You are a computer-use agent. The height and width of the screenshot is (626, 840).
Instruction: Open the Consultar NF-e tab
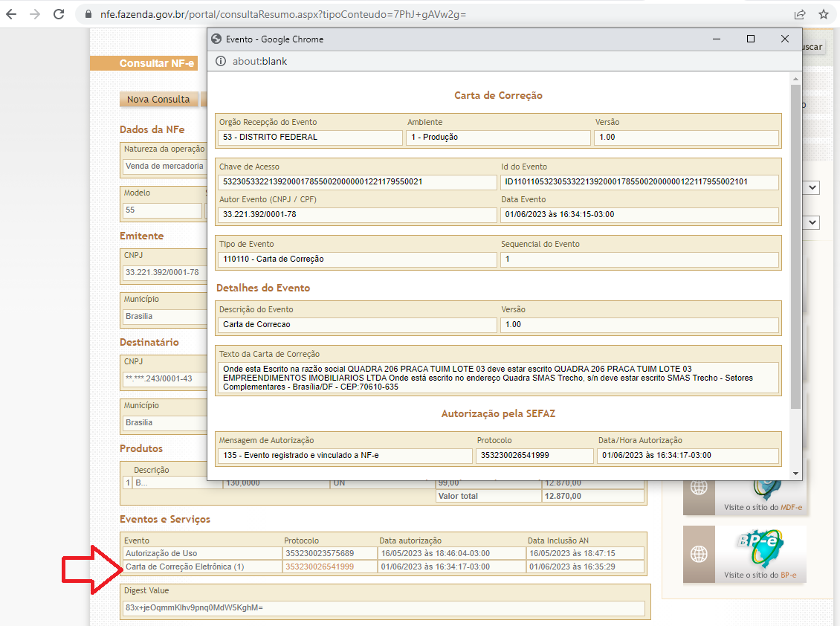tap(143, 63)
